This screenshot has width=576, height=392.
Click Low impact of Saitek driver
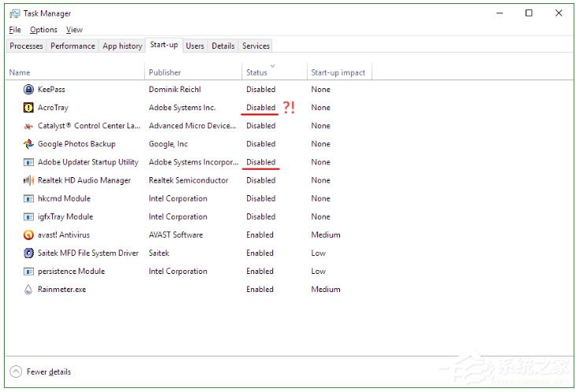tap(318, 253)
